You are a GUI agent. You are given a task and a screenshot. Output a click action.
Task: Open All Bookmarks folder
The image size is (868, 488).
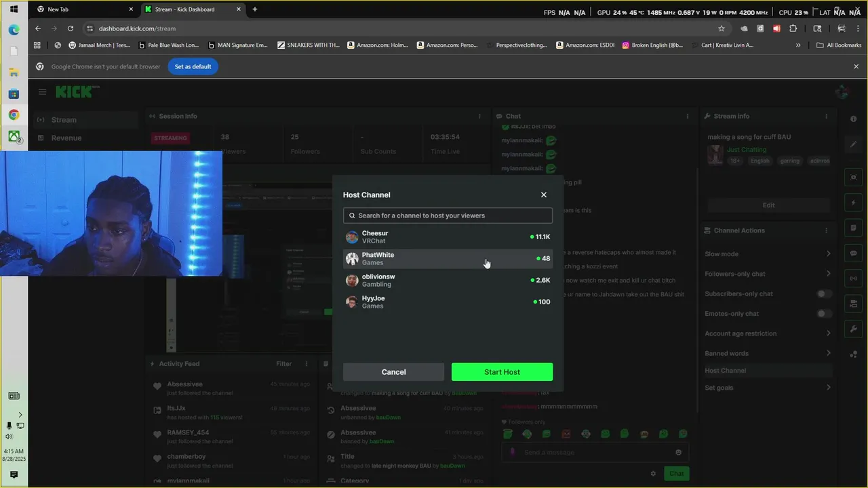839,45
